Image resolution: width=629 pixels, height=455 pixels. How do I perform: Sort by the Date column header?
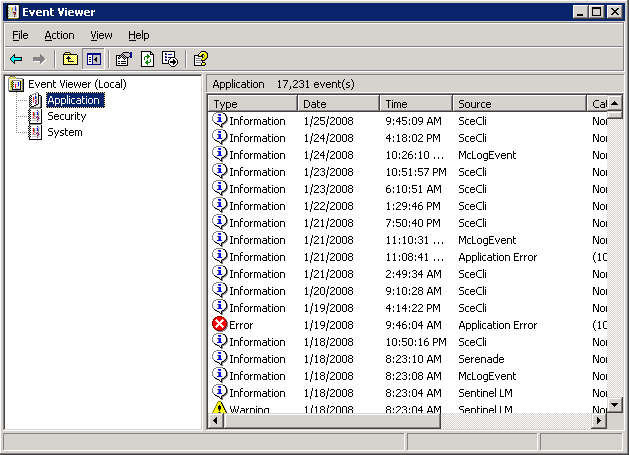338,104
